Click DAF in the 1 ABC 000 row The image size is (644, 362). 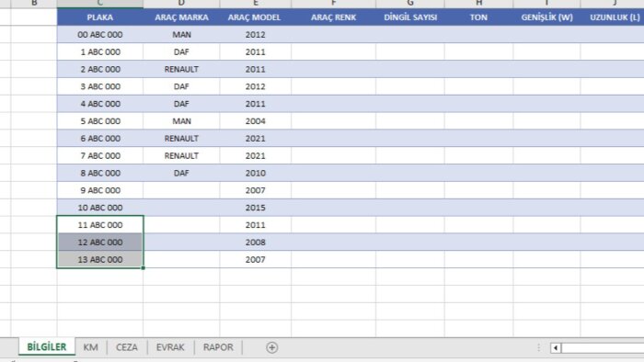(x=181, y=51)
